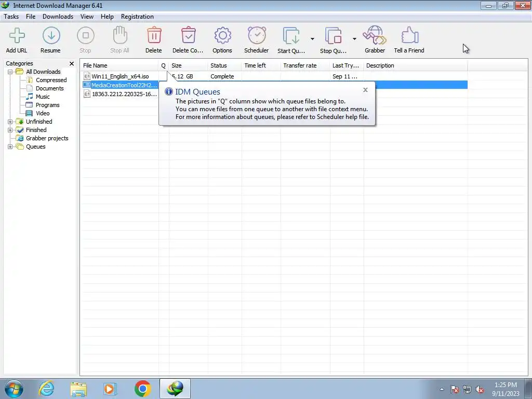Click the Q column header
The image size is (532, 399).
[x=164, y=65]
